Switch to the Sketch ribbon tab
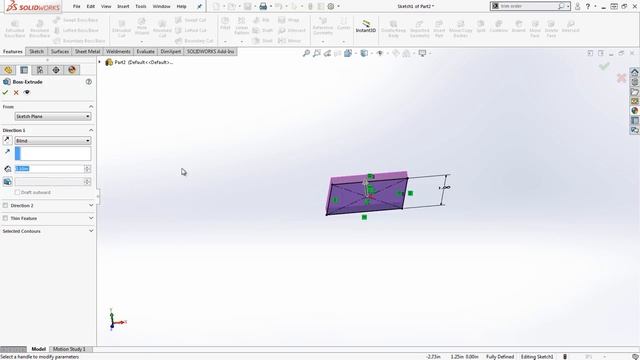 36,51
